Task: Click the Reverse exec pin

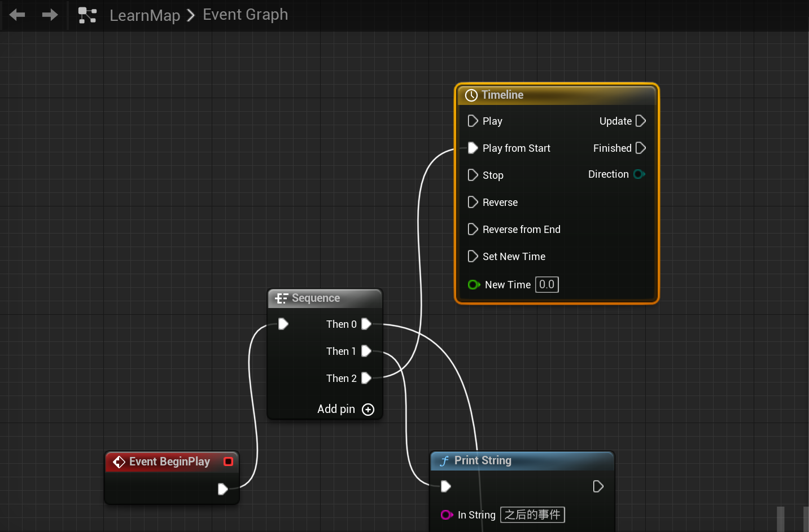Action: [473, 202]
